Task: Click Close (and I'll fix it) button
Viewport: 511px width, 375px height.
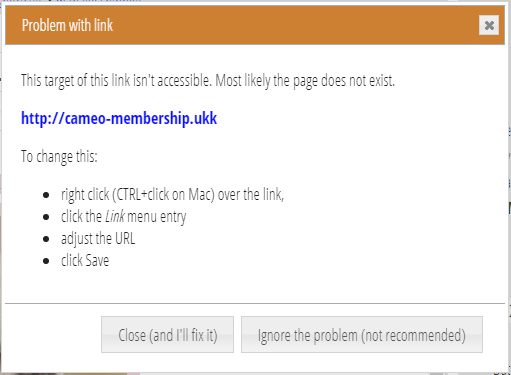Action: pos(167,334)
